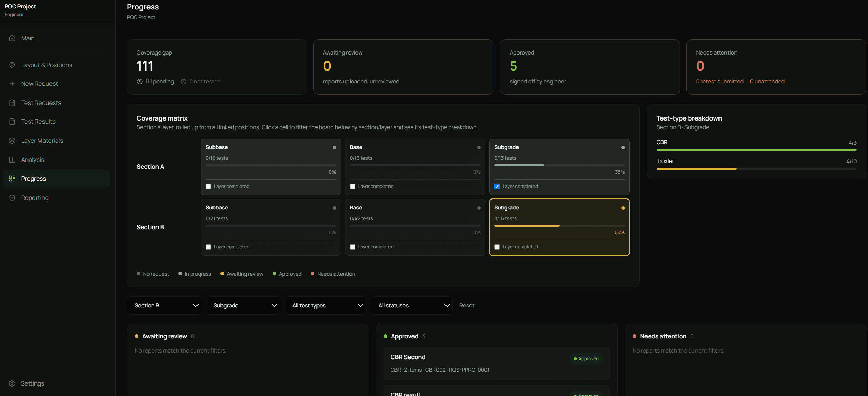Click Section A Subgrade 38% progress bar

[x=559, y=165]
